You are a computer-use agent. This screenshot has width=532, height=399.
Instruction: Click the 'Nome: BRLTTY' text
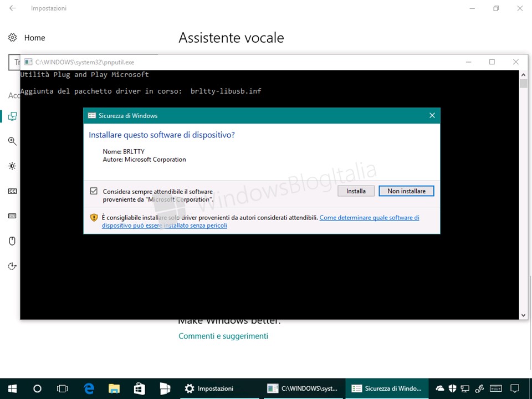click(x=124, y=151)
